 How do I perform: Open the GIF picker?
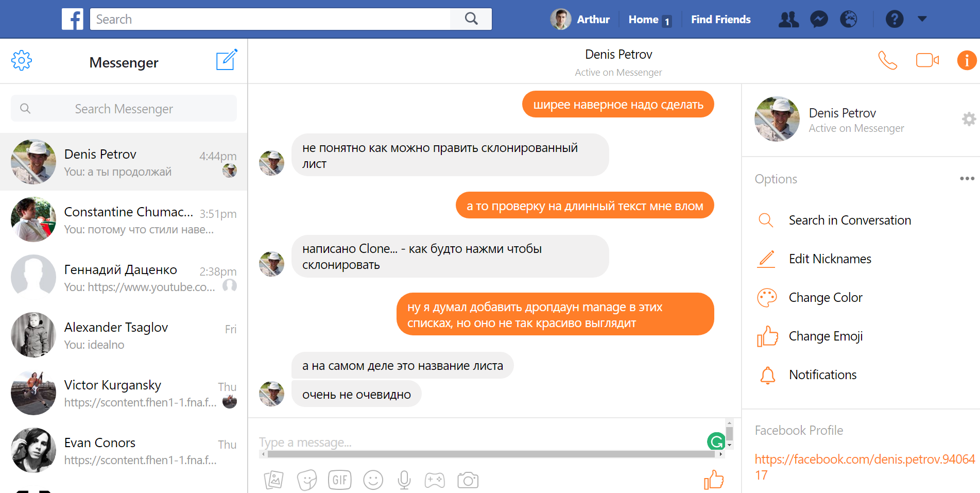click(340, 480)
